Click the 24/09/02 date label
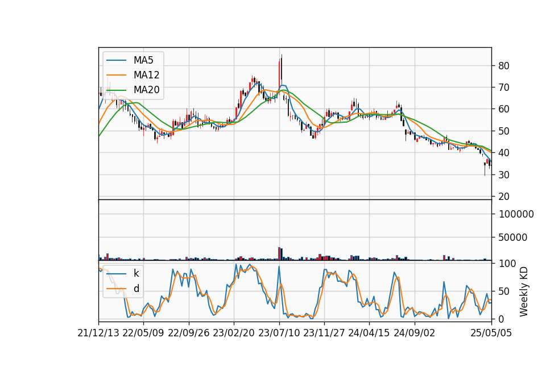This screenshot has width=546, height=392. 415,333
